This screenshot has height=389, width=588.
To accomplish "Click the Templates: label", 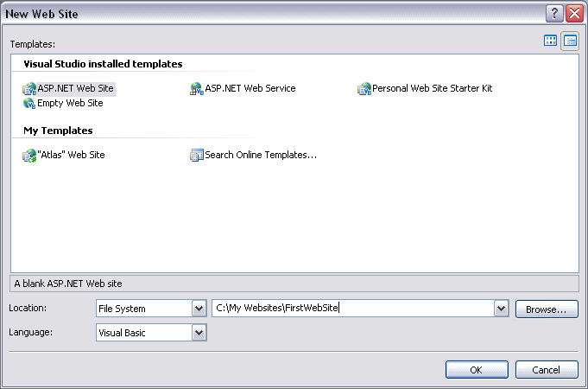I will pyautogui.click(x=33, y=44).
